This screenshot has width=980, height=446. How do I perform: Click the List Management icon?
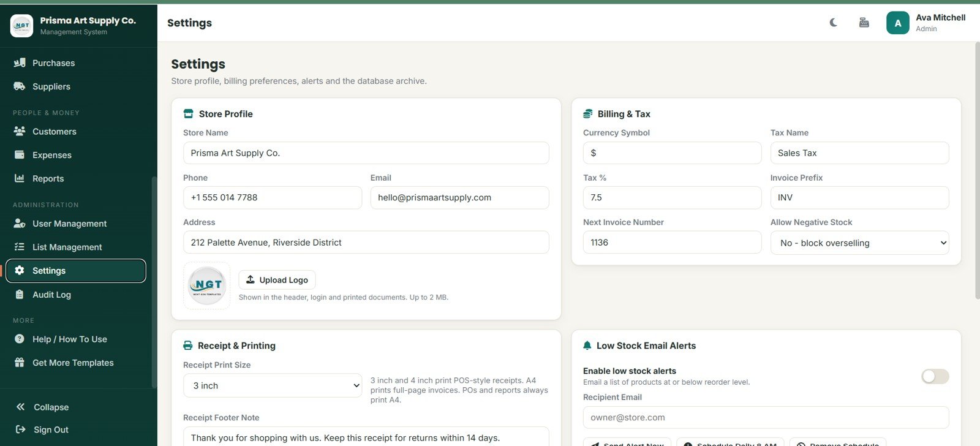(x=20, y=247)
